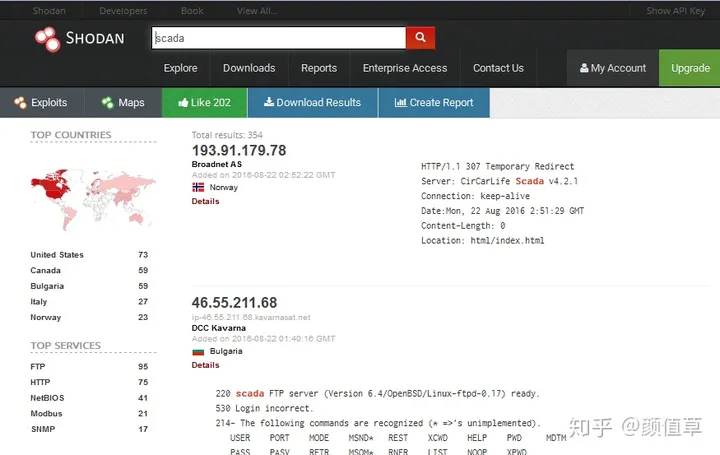Screen dimensions: 720x455
Task: Click the Create Report chart icon
Action: [400, 102]
